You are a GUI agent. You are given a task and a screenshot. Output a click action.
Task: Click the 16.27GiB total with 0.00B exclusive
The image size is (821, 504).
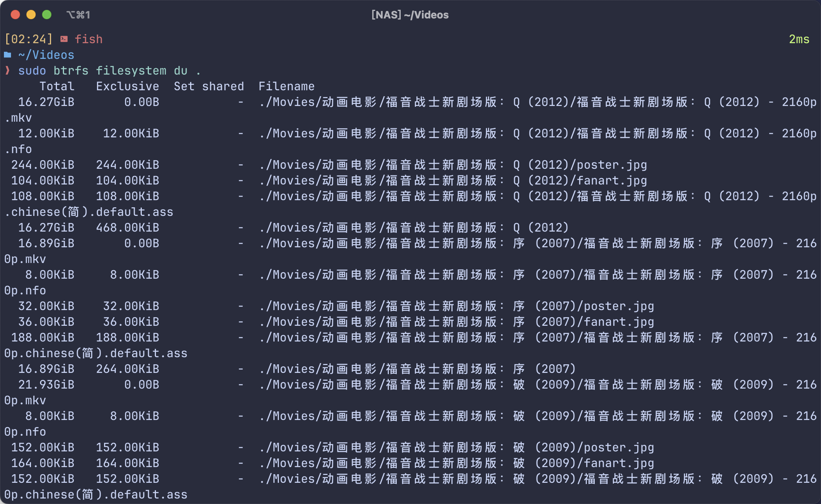coord(46,102)
